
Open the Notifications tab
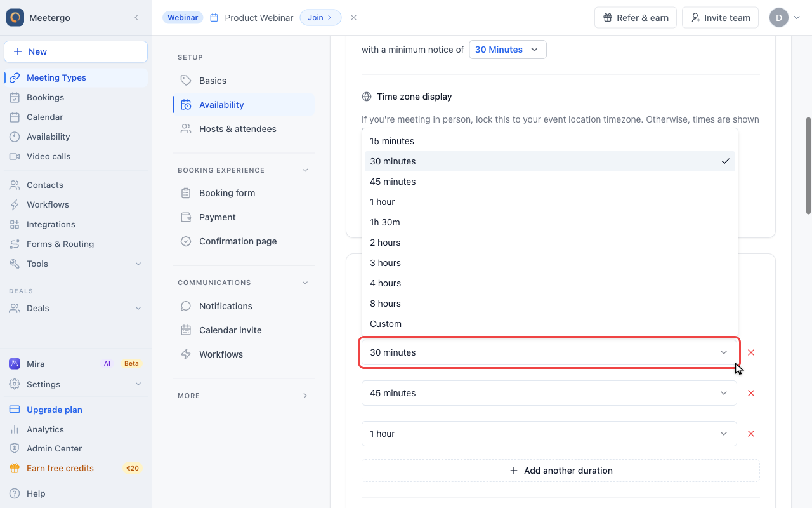pos(244,306)
